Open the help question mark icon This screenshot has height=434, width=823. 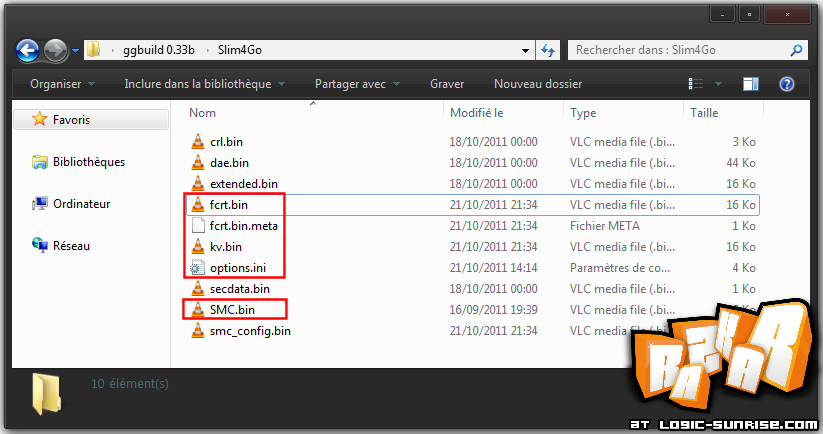click(787, 84)
